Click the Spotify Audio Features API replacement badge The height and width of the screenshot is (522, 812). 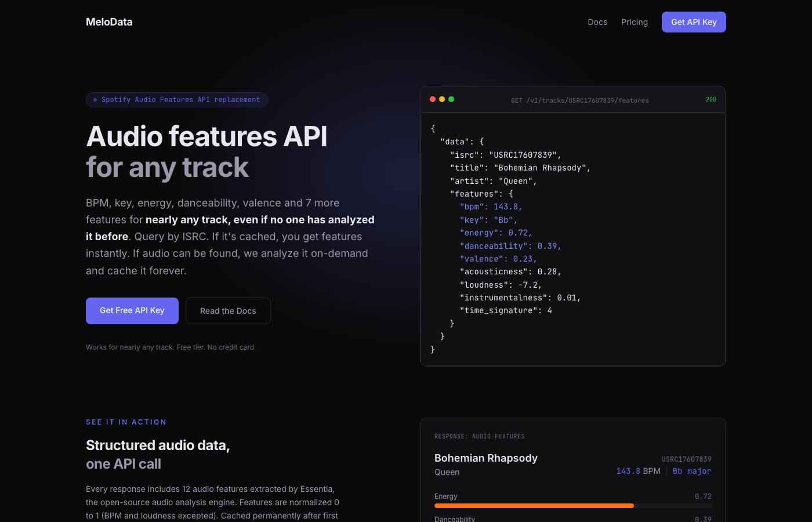point(176,100)
